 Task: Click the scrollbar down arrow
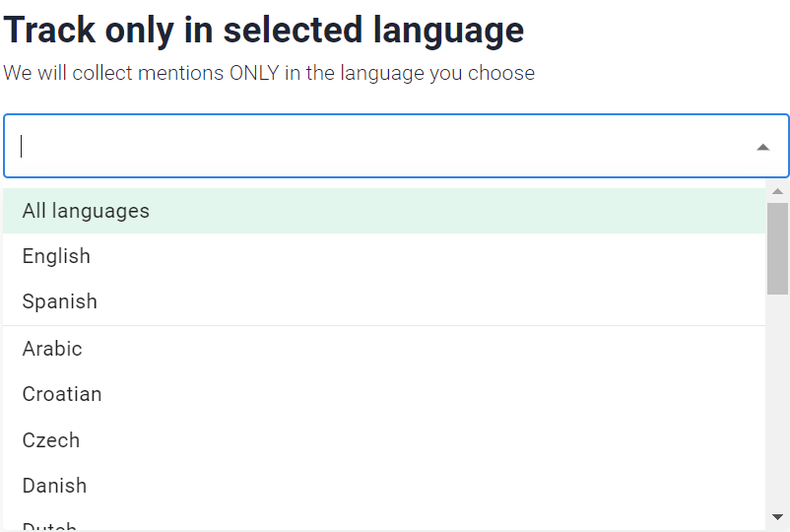tap(777, 516)
